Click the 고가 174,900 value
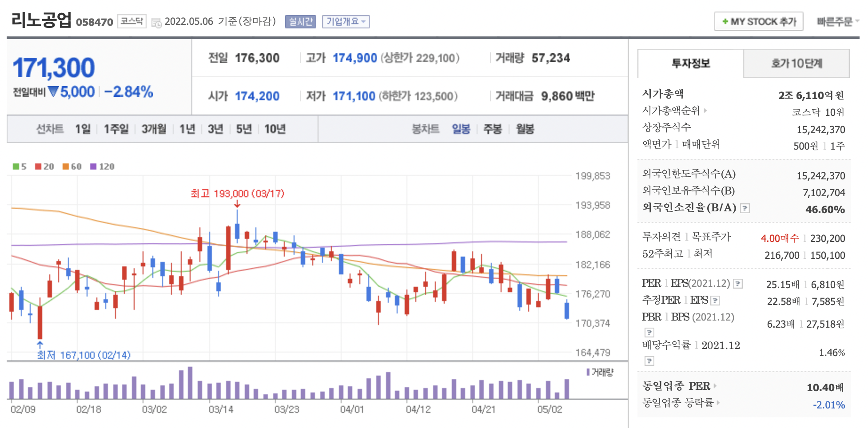The image size is (868, 428). point(355,58)
